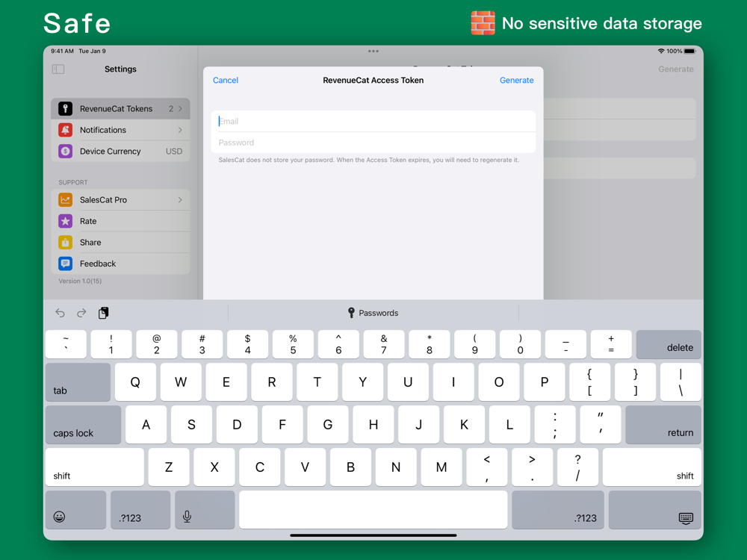
Task: Tap the space bar
Action: tap(373, 510)
